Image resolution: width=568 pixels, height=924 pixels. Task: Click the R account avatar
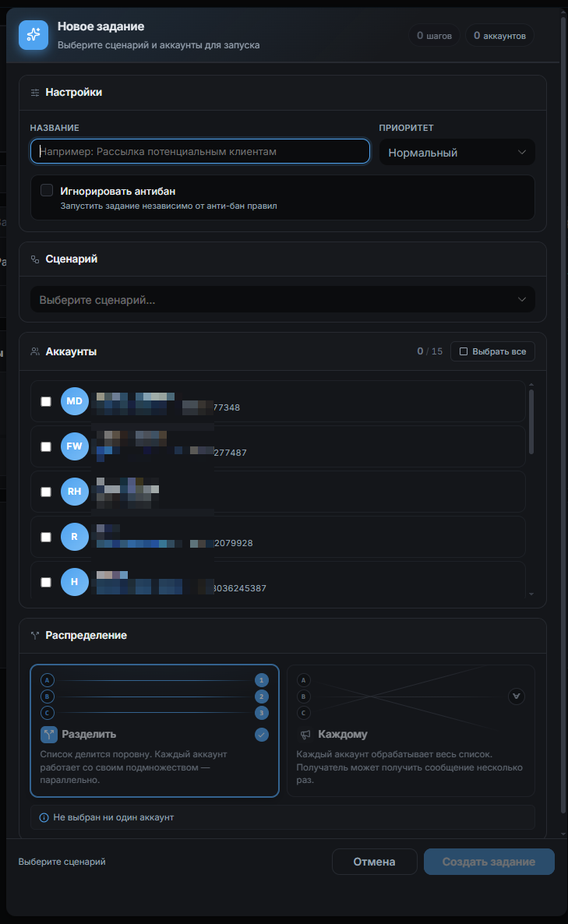(x=75, y=537)
